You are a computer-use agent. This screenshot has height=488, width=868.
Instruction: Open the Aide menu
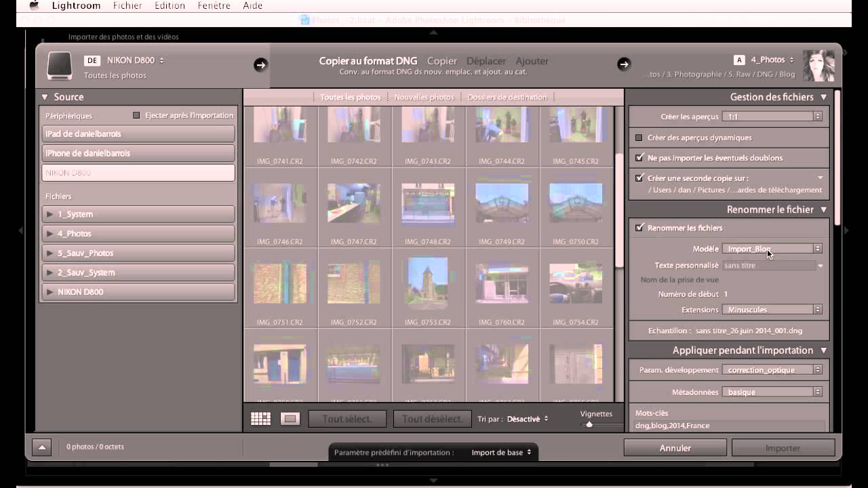click(254, 5)
